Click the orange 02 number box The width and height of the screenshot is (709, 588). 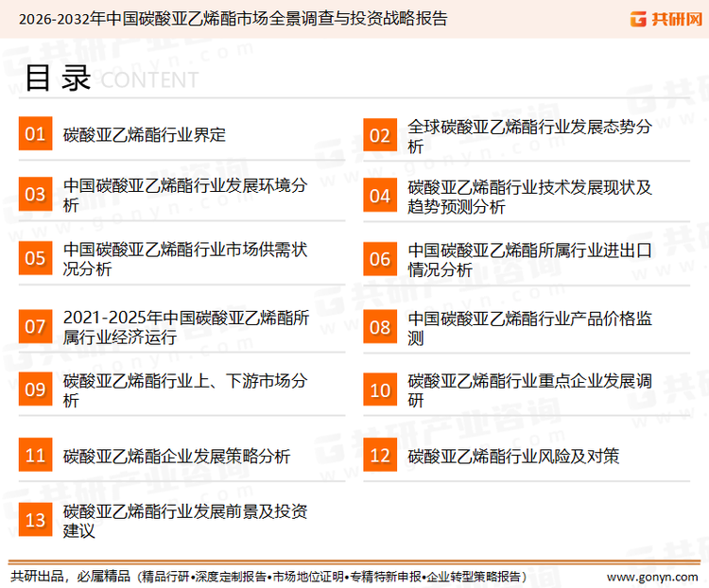(380, 135)
